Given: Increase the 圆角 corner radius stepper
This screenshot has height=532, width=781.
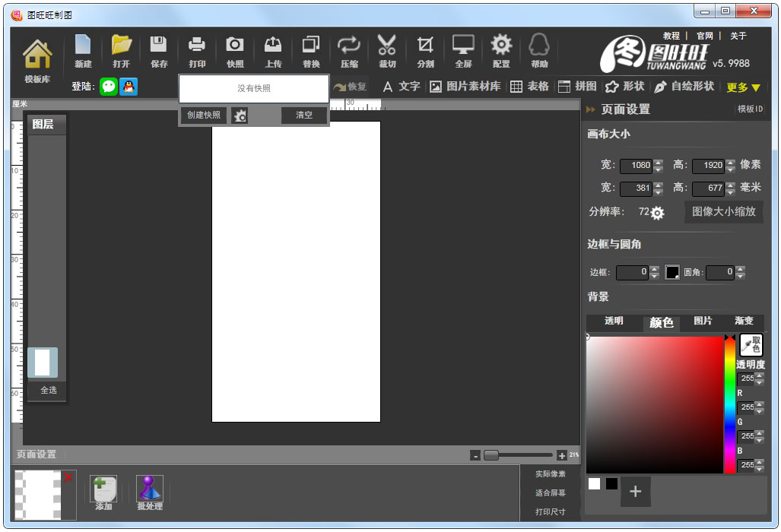Looking at the screenshot, I should [x=740, y=269].
